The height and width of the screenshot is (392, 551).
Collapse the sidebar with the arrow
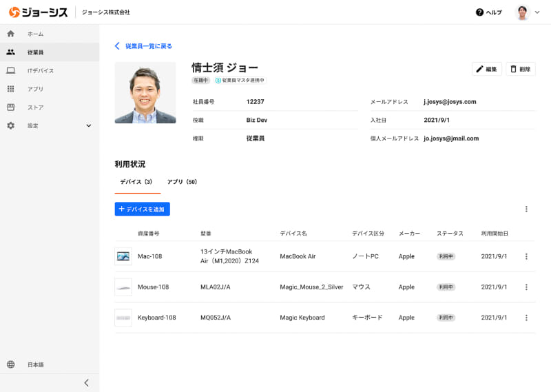point(87,382)
